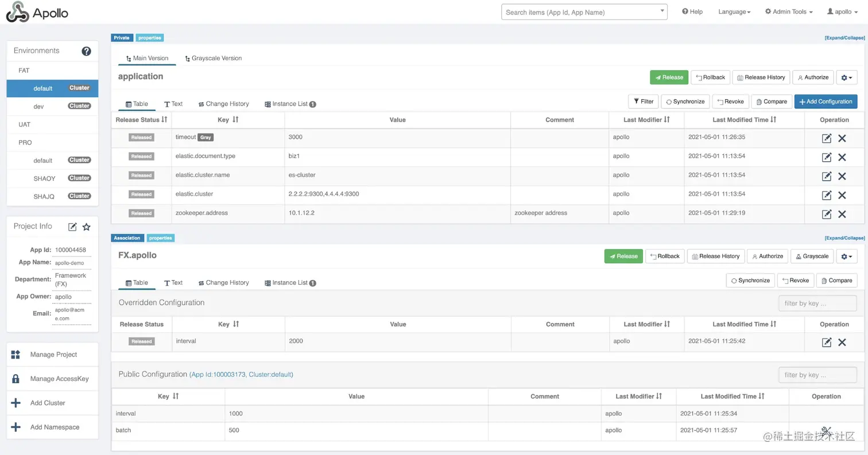
Task: Edit the timeout row configuration
Action: pyautogui.click(x=827, y=138)
